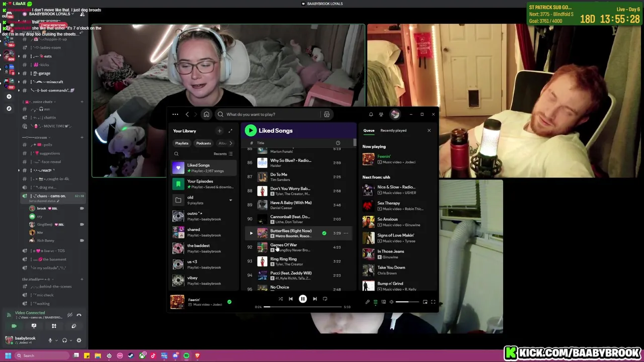Open Liked Songs in library
644x362 pixels.
click(203, 168)
